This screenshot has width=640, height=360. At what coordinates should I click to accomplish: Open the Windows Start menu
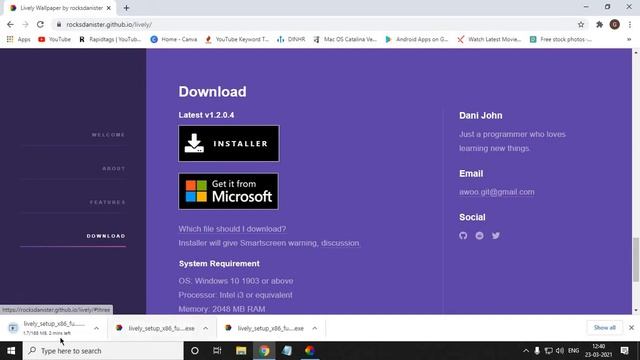(11, 351)
